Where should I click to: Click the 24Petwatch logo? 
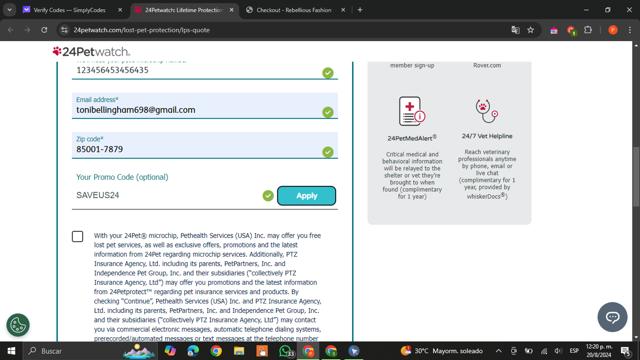coord(91,51)
